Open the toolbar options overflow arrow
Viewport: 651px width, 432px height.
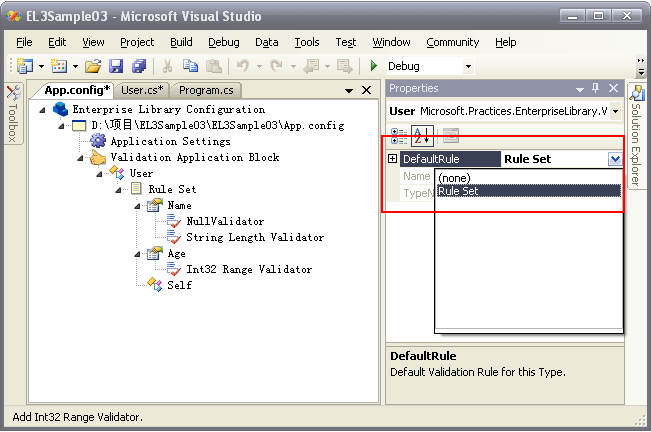click(641, 66)
